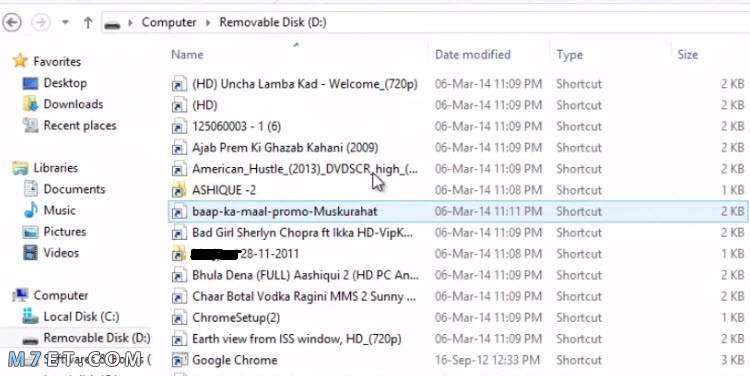Click the 3 KB size of Google Chrome

[732, 360]
